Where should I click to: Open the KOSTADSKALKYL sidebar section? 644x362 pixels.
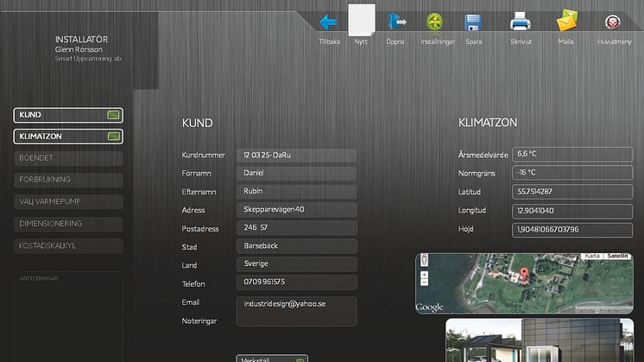click(x=68, y=245)
